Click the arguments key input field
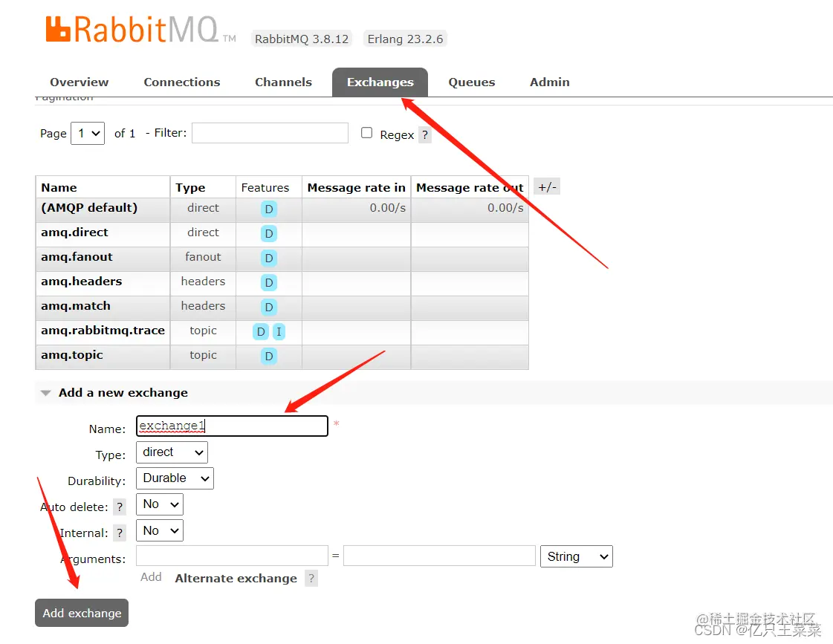Screen dimensions: 833x644 pos(232,556)
